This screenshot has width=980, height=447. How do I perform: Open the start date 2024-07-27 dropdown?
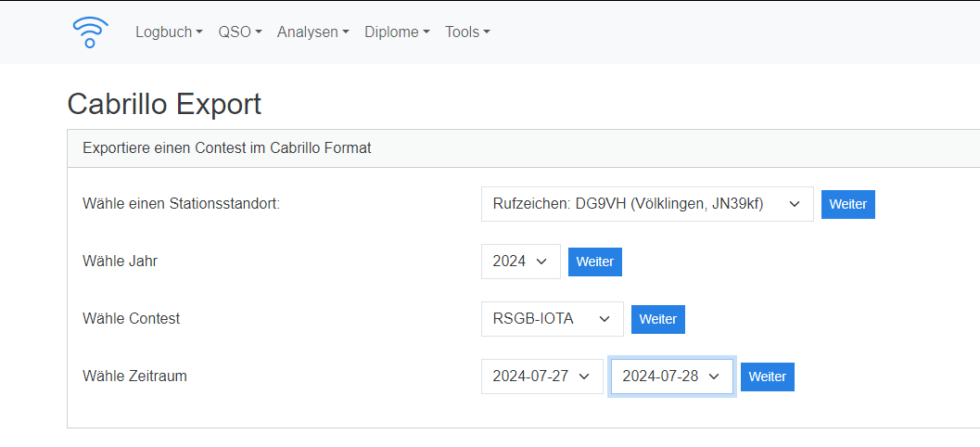point(541,377)
